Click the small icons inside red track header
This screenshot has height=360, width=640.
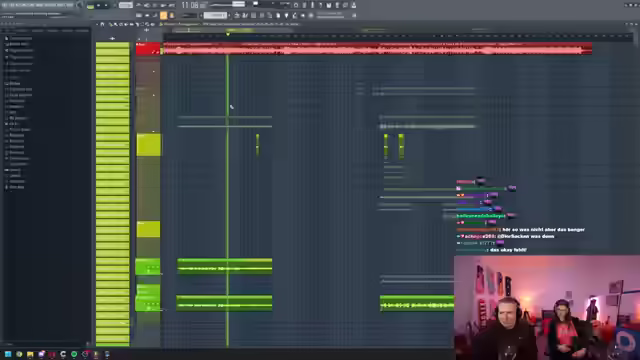click(155, 52)
